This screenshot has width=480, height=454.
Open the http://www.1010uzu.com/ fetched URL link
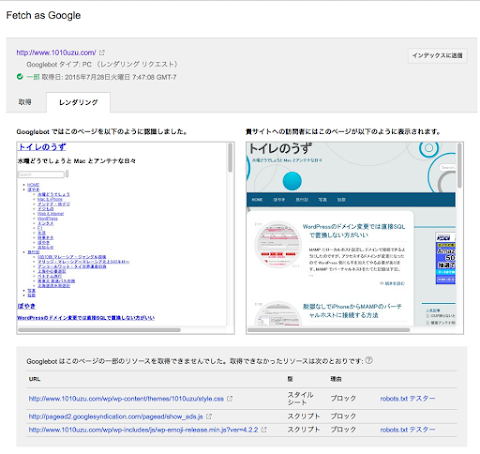tap(56, 52)
